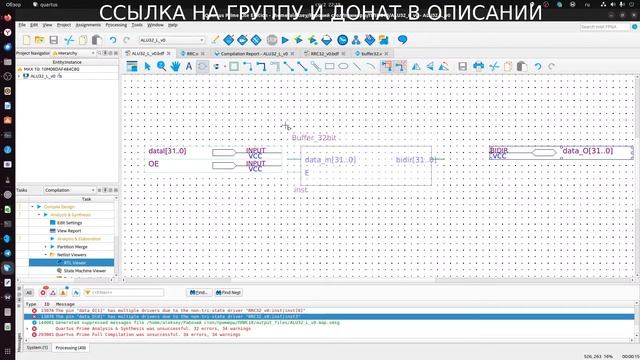Toggle the All messages filter
The height and width of the screenshot is (360, 640).
29,293
